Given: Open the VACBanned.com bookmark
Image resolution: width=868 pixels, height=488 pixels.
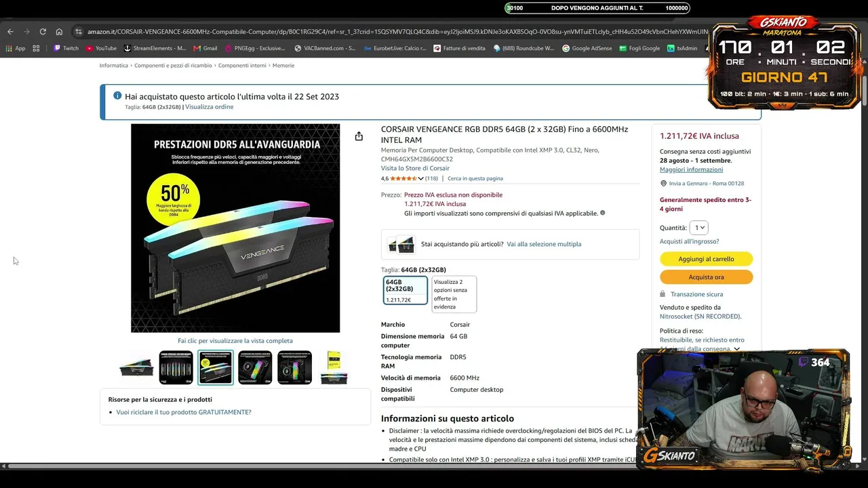Looking at the screenshot, I should (x=325, y=48).
